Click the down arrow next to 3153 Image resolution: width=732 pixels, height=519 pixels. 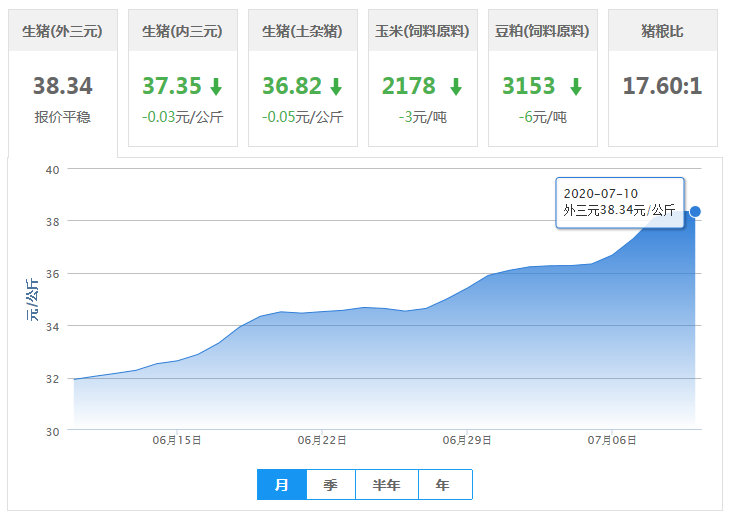tap(575, 87)
